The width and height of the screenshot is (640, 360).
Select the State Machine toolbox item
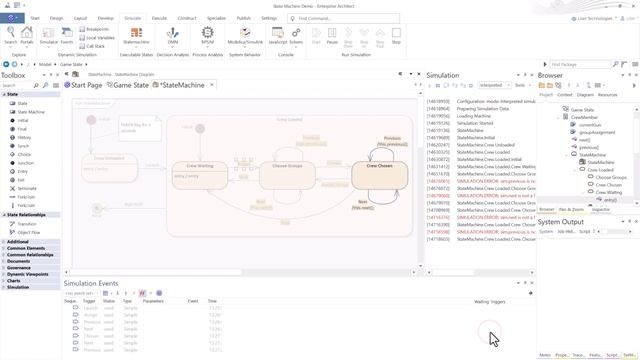27,112
